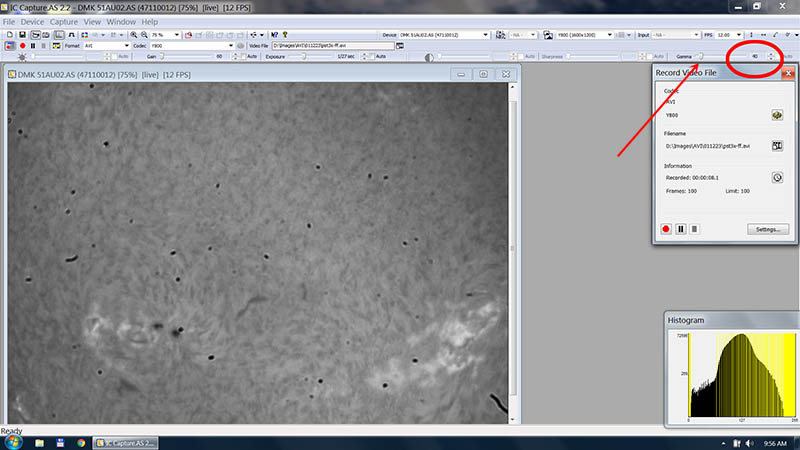Expand the FPS 12.00 dropdown
800x450 pixels.
741,34
